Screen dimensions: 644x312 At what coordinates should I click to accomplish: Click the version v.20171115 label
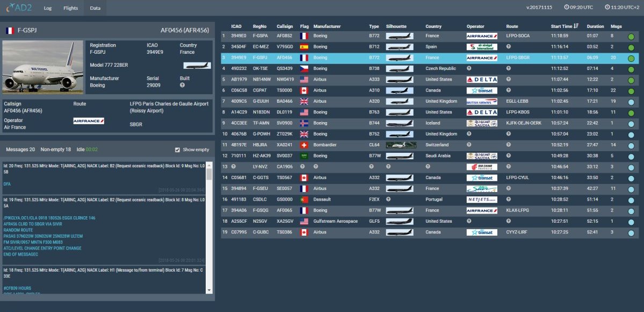[x=538, y=8]
